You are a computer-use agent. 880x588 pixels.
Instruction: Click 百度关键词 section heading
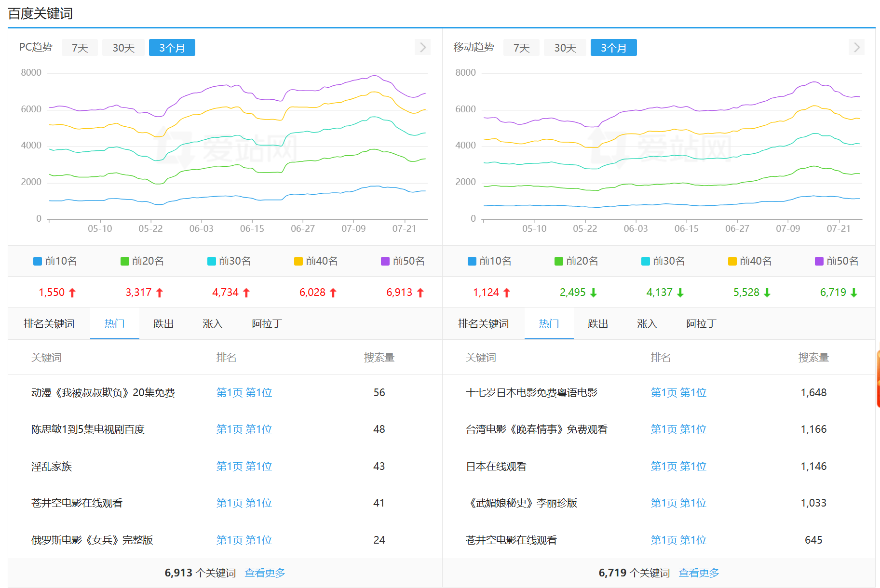[41, 13]
